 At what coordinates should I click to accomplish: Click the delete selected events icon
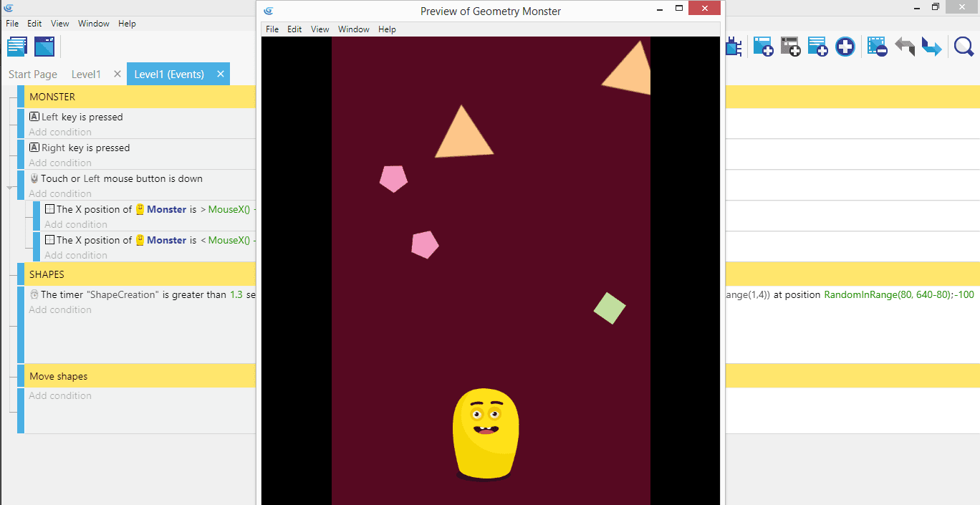[877, 47]
